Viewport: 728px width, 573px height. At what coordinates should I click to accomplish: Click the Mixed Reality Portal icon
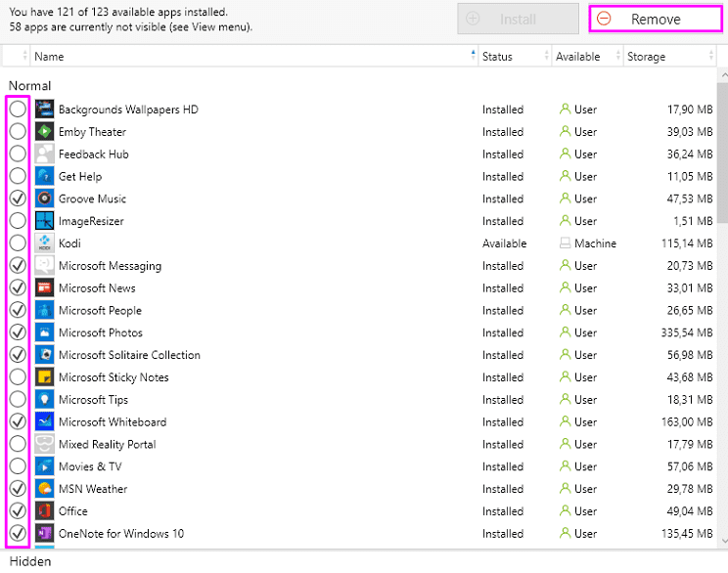[45, 444]
